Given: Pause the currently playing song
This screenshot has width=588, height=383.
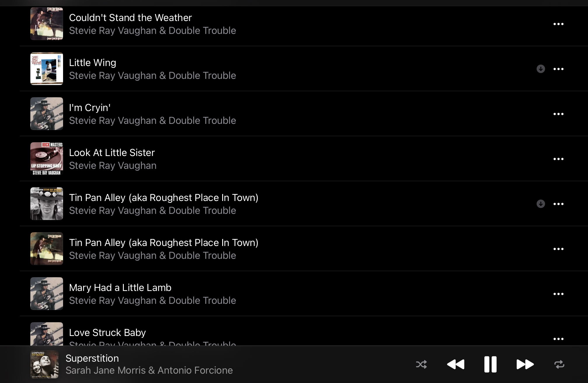Looking at the screenshot, I should tap(490, 364).
